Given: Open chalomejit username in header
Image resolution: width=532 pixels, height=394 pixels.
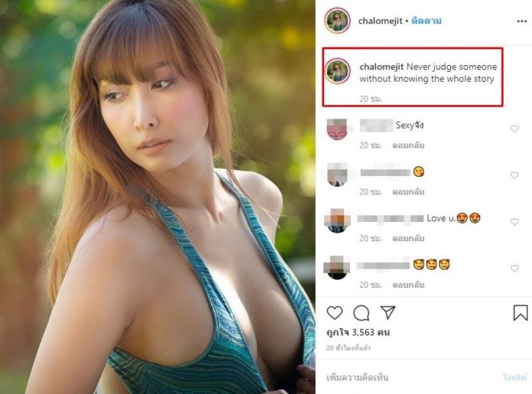Looking at the screenshot, I should coord(380,21).
